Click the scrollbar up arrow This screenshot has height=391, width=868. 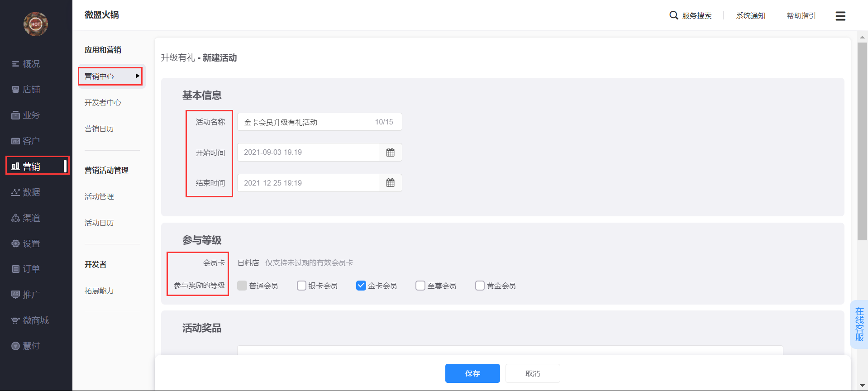[862, 37]
